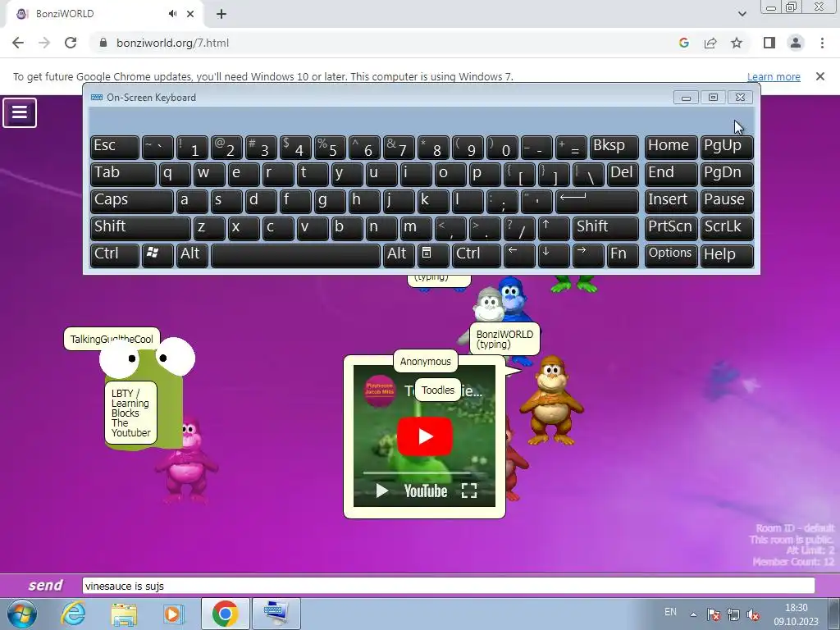Follow the Learn more link
The image size is (840, 630).
click(774, 76)
